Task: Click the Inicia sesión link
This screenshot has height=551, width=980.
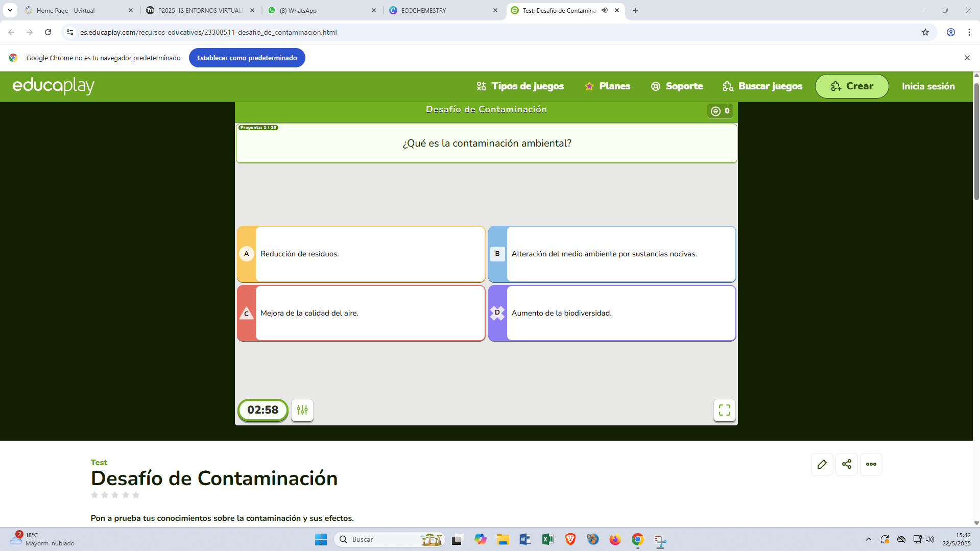Action: pos(928,86)
